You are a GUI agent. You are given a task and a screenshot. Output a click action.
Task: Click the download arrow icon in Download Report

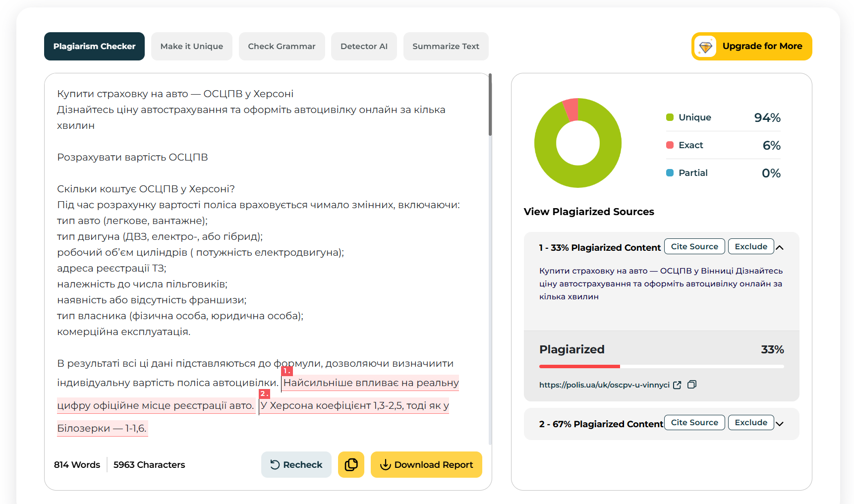click(x=385, y=464)
